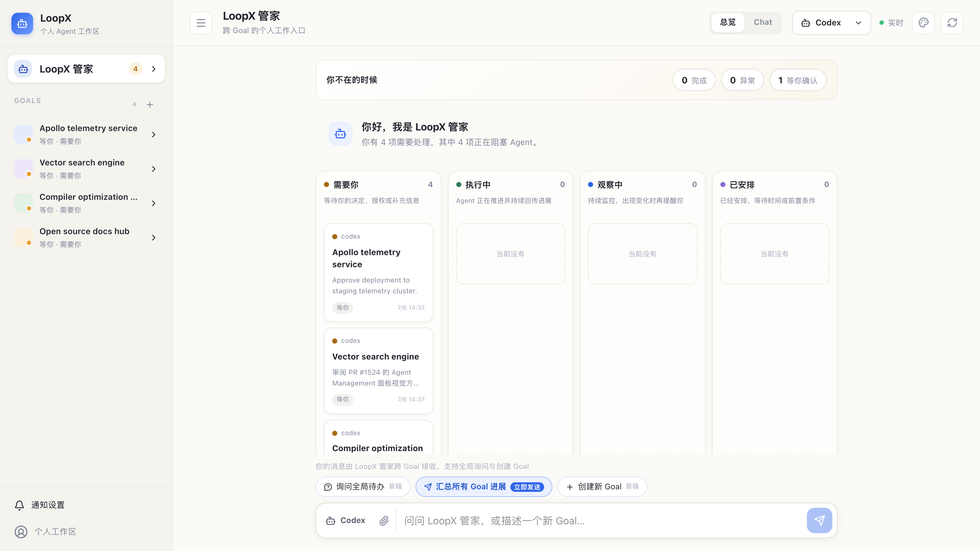The height and width of the screenshot is (551, 980).
Task: Click the robot icon in Codex dropdown
Action: coord(805,23)
